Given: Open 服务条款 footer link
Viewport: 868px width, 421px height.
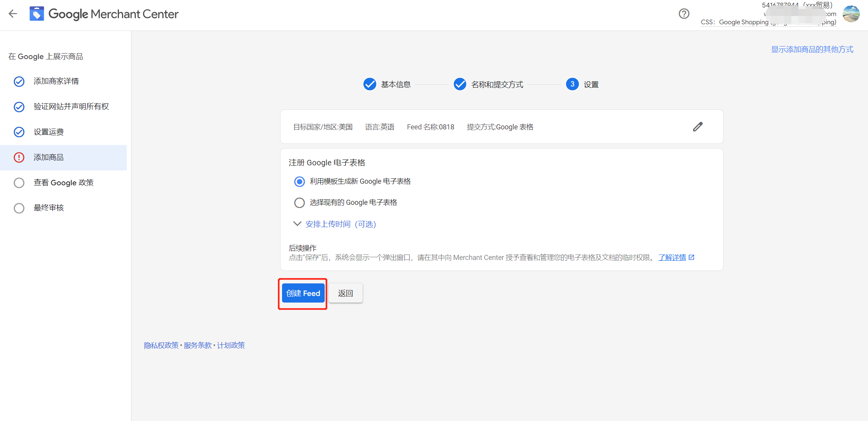Looking at the screenshot, I should (x=198, y=345).
